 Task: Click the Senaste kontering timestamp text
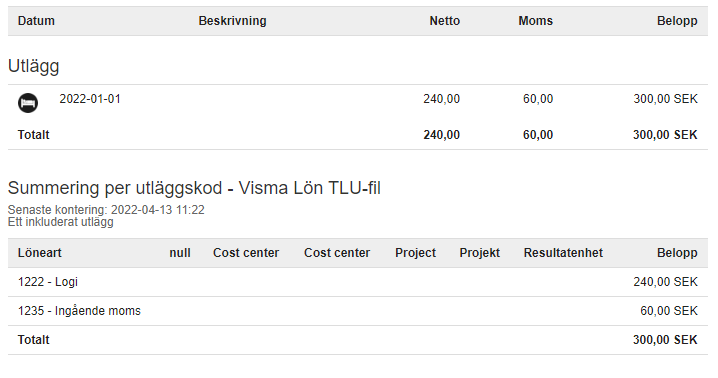point(106,210)
